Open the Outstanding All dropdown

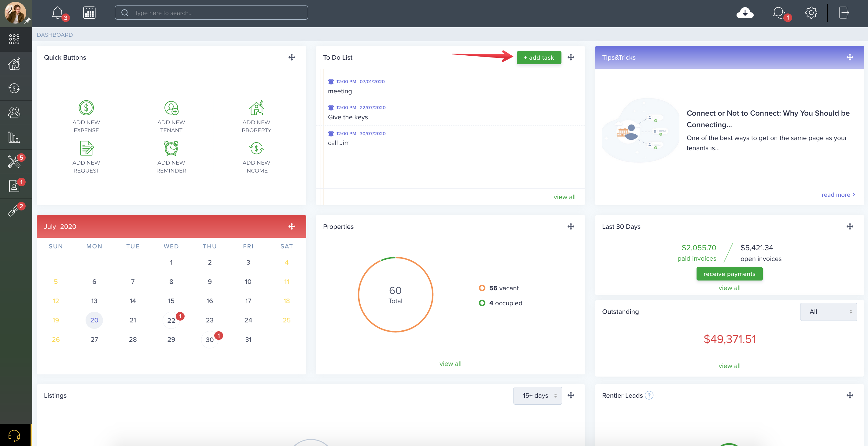(828, 312)
